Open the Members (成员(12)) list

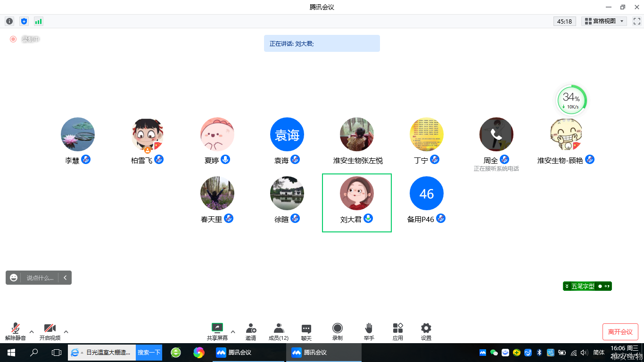(279, 331)
